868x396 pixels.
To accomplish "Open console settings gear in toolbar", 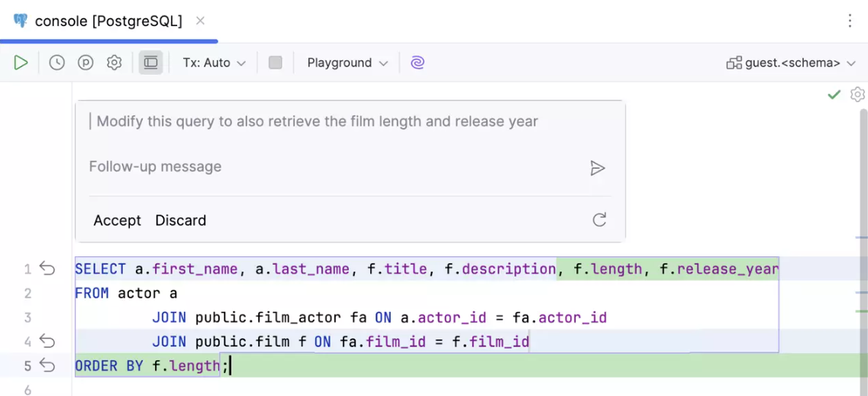I will (114, 63).
